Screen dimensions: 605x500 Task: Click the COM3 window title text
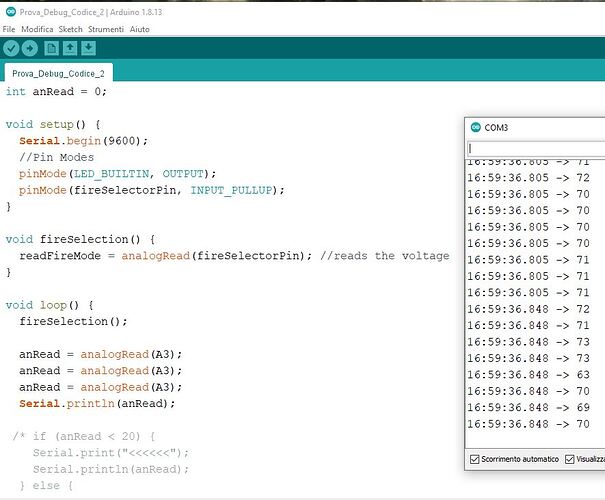tap(496, 128)
